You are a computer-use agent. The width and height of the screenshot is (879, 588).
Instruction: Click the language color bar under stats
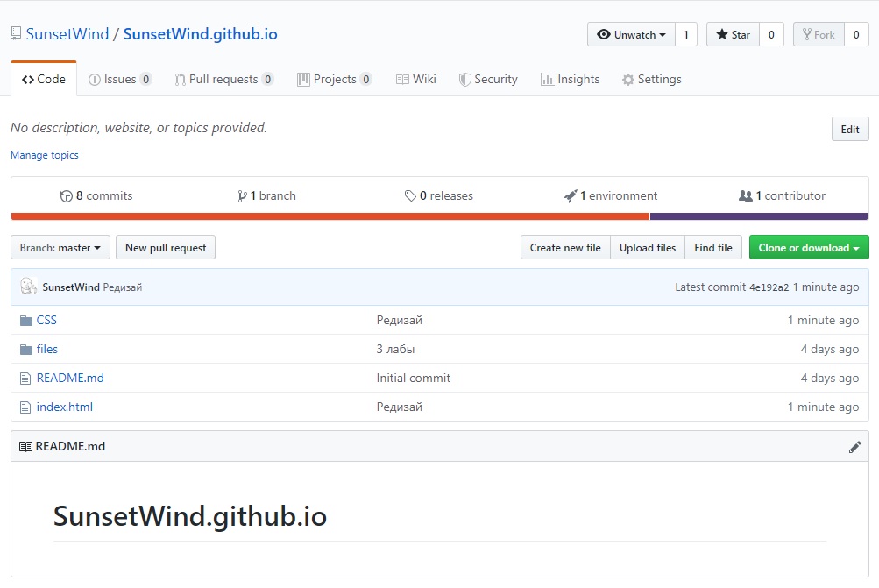click(x=438, y=216)
